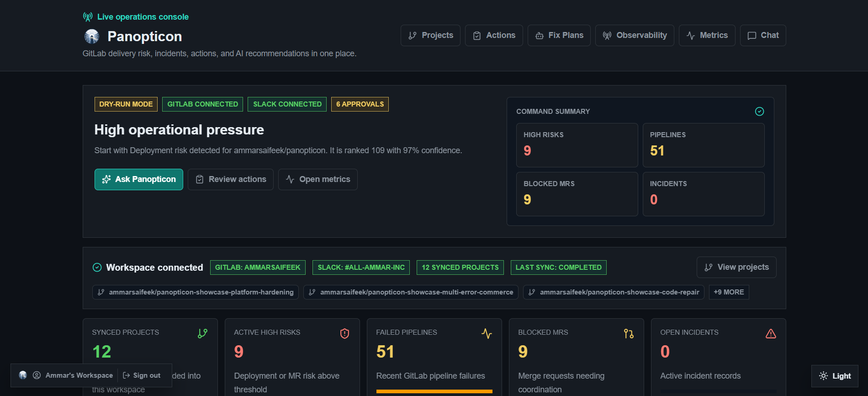
Task: Click View projects button
Action: [736, 267]
